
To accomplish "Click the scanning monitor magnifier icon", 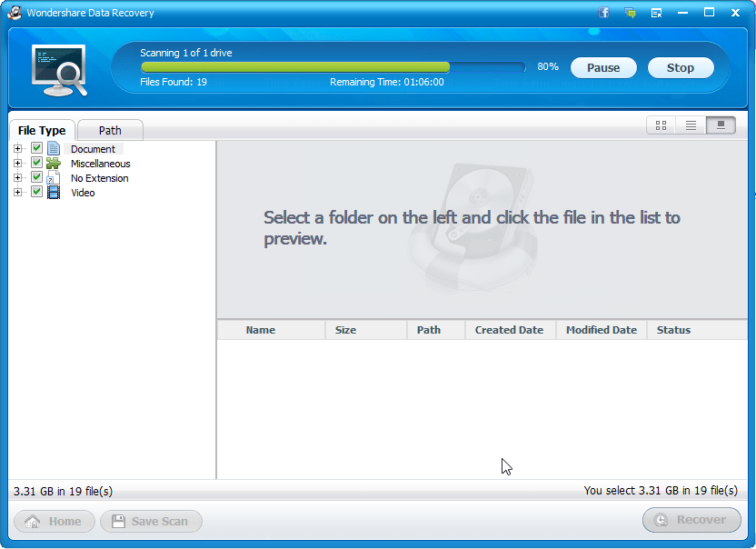I will click(x=59, y=70).
